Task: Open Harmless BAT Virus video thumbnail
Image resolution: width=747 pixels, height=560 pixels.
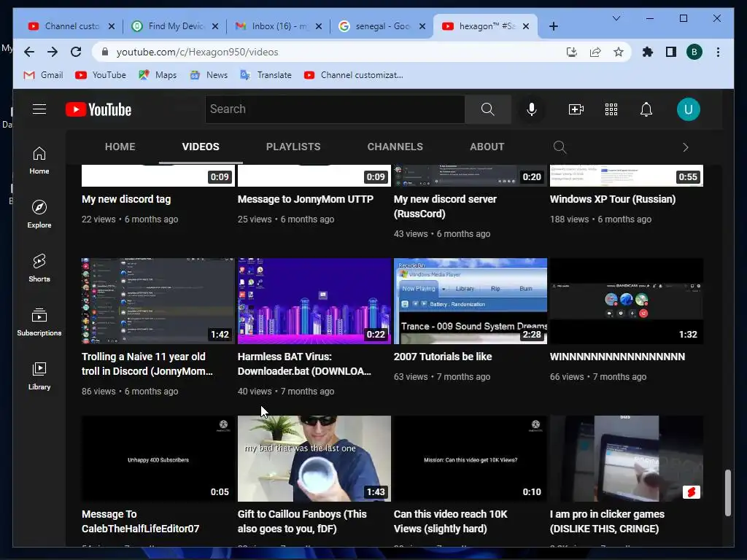Action: [x=314, y=301]
